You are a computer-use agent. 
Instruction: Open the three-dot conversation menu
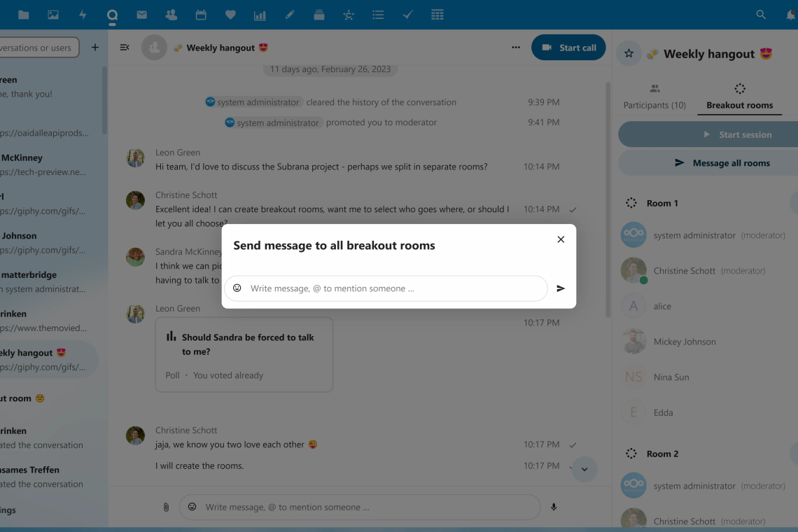[x=516, y=48]
